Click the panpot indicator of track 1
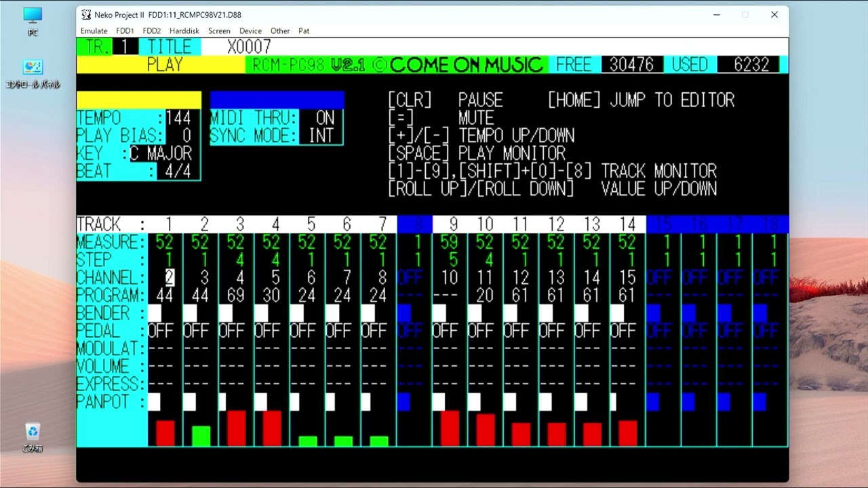Viewport: 868px width, 488px height. [155, 402]
